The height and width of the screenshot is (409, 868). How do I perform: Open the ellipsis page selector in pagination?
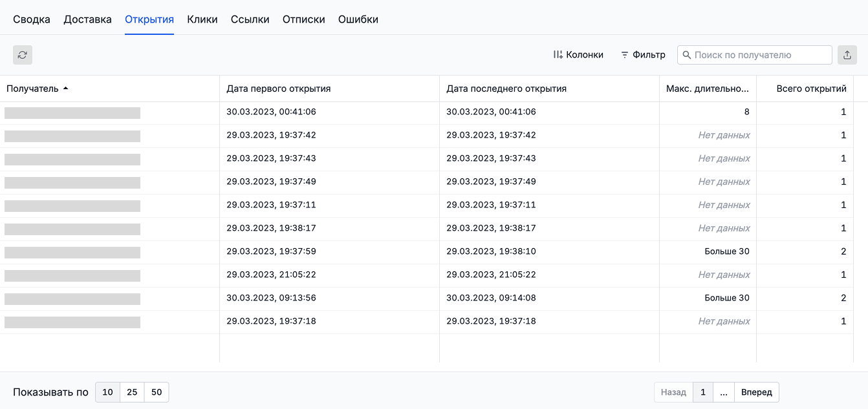click(x=723, y=392)
